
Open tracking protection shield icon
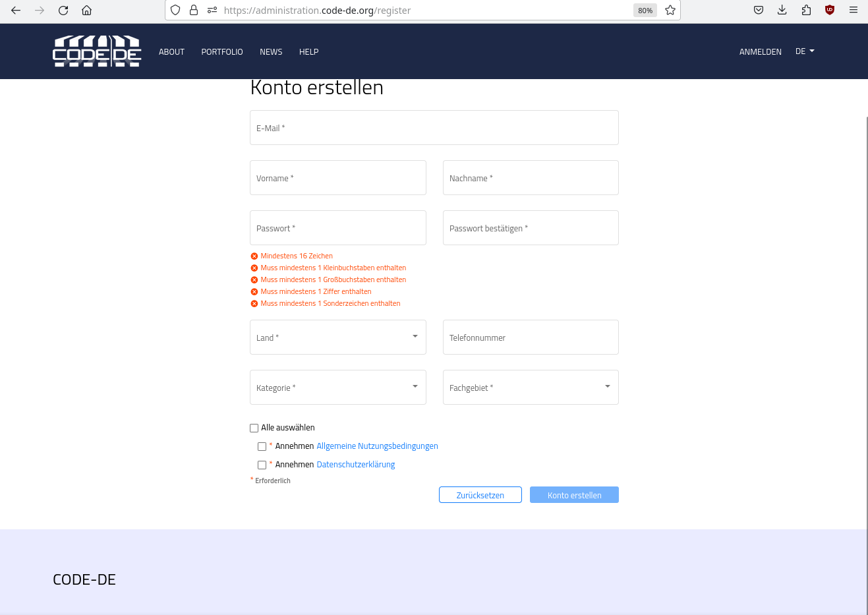[175, 10]
